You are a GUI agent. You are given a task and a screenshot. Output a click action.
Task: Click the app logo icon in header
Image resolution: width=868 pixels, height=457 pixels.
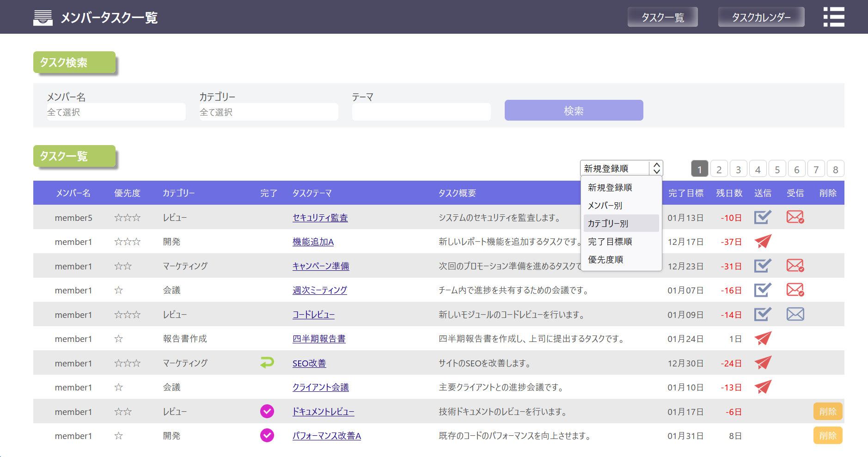(43, 18)
